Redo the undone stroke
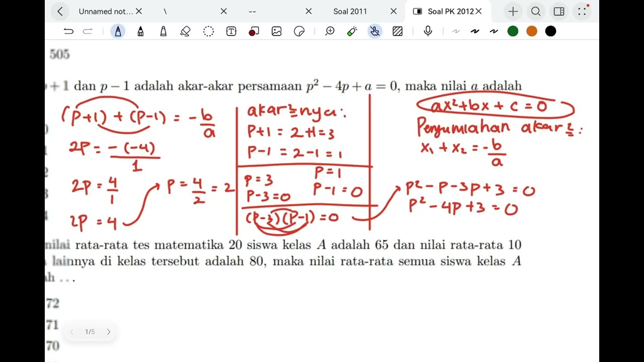Image resolution: width=644 pixels, height=362 pixels. (x=88, y=31)
